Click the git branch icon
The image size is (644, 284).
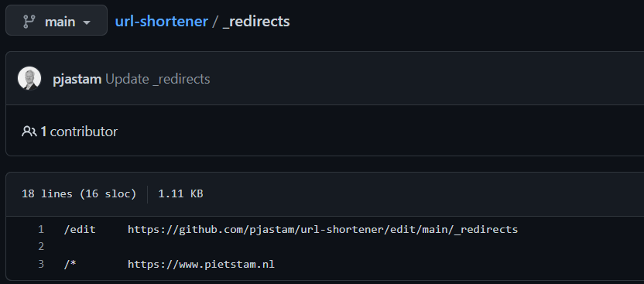tap(29, 22)
